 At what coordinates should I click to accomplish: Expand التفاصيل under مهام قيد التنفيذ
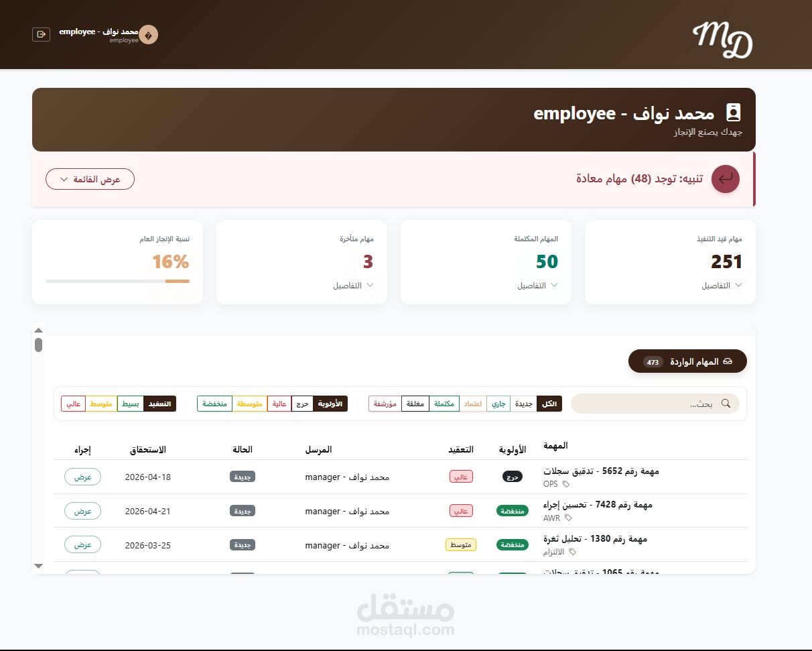[722, 286]
